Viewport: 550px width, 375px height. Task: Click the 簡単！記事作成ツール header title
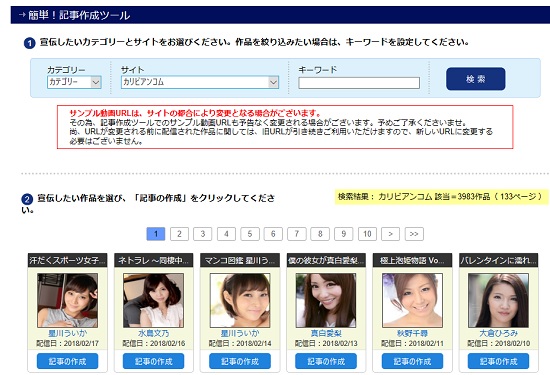tap(79, 15)
